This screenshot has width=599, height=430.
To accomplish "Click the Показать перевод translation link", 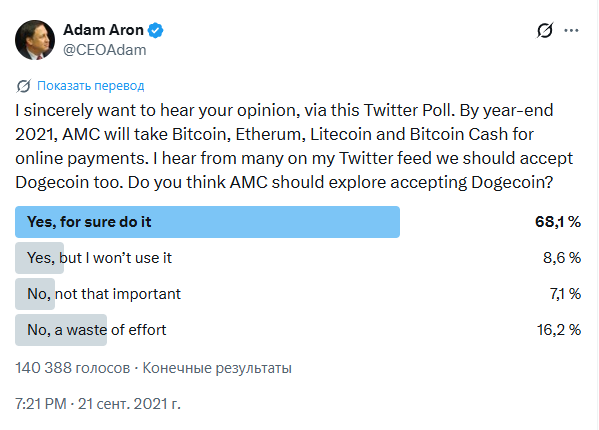I will tap(91, 86).
